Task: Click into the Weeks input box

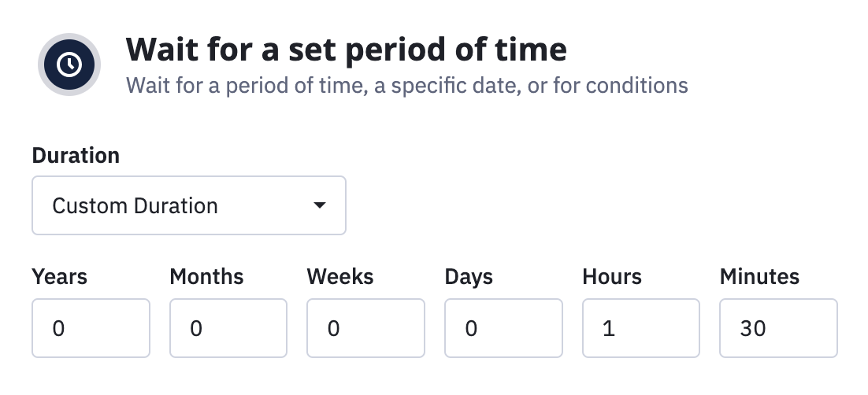Action: click(x=365, y=328)
